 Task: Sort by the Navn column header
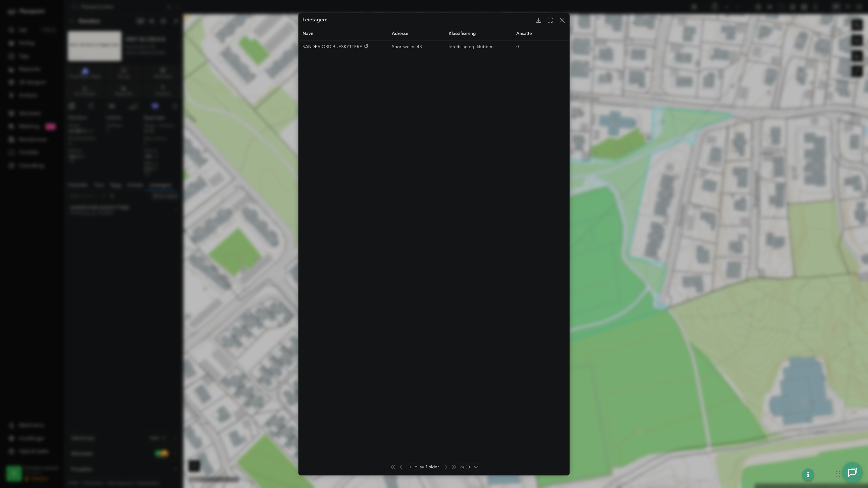point(308,34)
